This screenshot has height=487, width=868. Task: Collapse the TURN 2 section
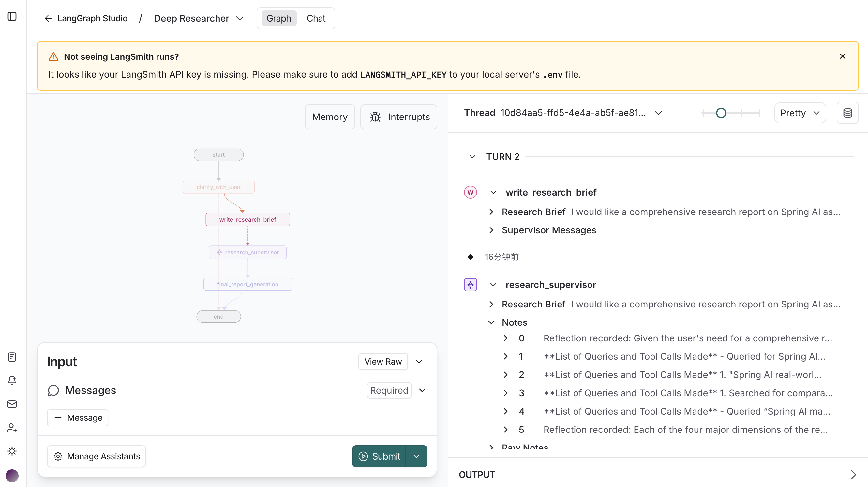point(472,156)
